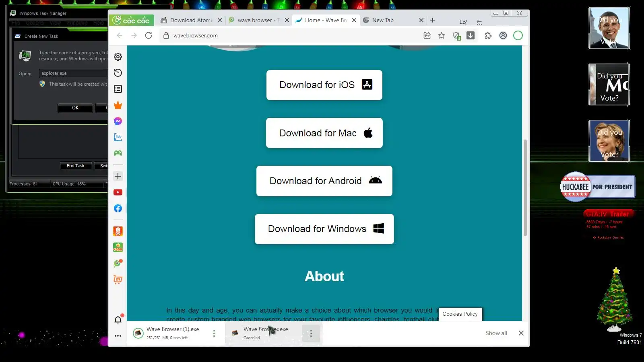Open the green +500 rewards sidebar icon
The image size is (644, 362).
(118, 247)
